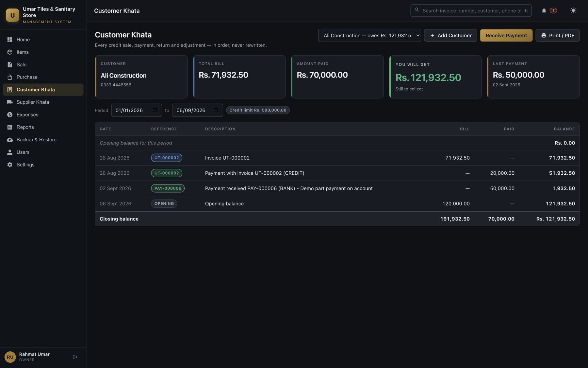Click the phone number 0333 4445556
Image resolution: width=588 pixels, height=368 pixels.
click(x=116, y=85)
